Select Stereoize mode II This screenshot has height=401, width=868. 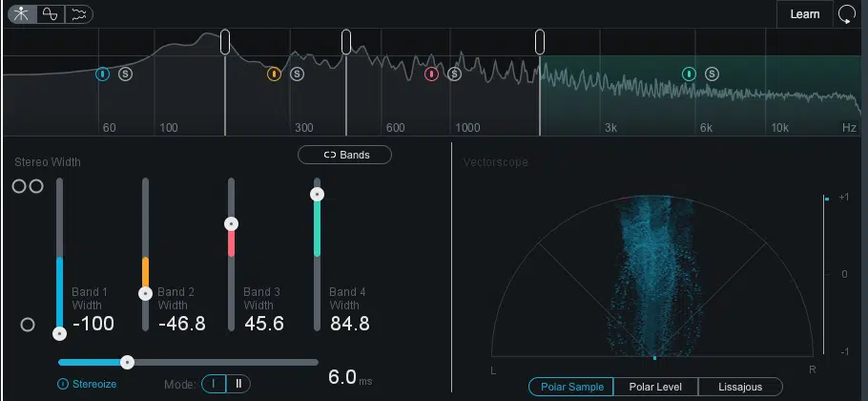pyautogui.click(x=238, y=384)
